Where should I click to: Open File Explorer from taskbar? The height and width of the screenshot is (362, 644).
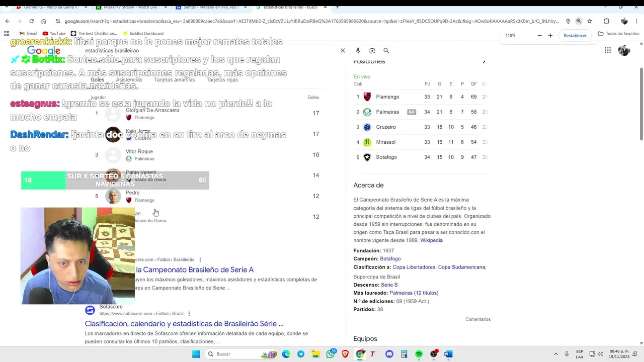pyautogui.click(x=315, y=354)
